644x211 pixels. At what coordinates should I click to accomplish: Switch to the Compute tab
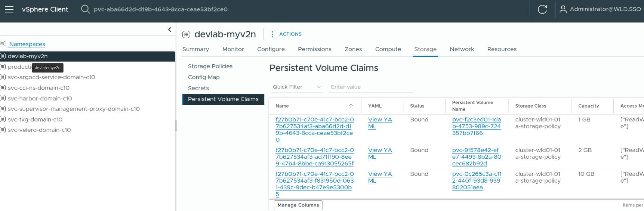(x=388, y=49)
